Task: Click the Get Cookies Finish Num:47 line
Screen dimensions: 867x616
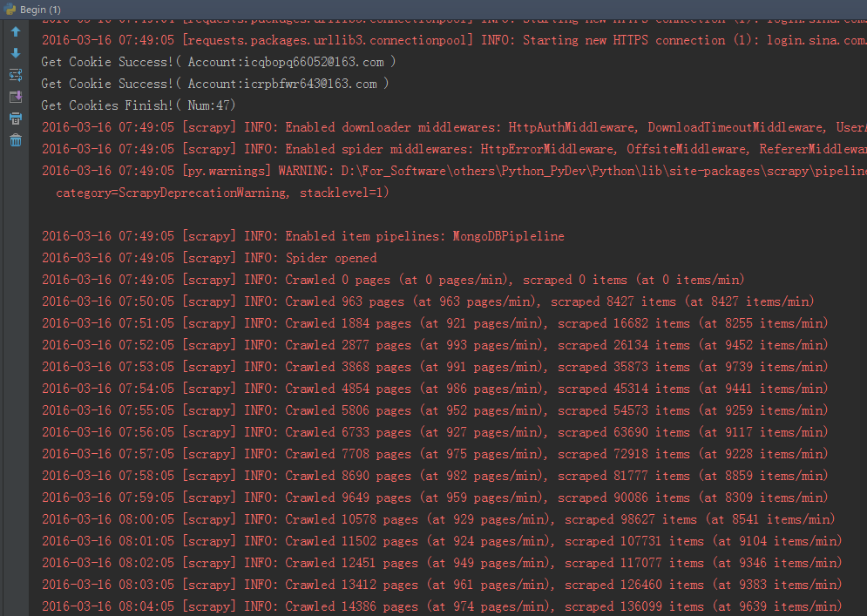Action: 139,105
